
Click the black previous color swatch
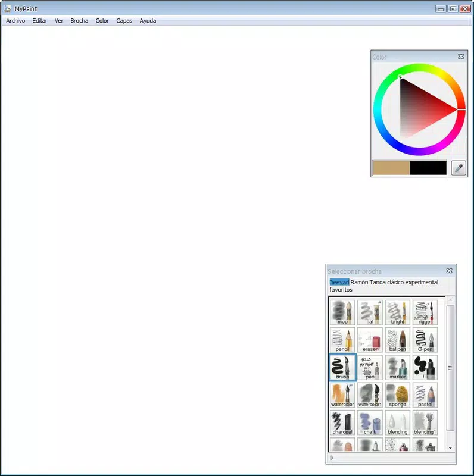pyautogui.click(x=428, y=168)
